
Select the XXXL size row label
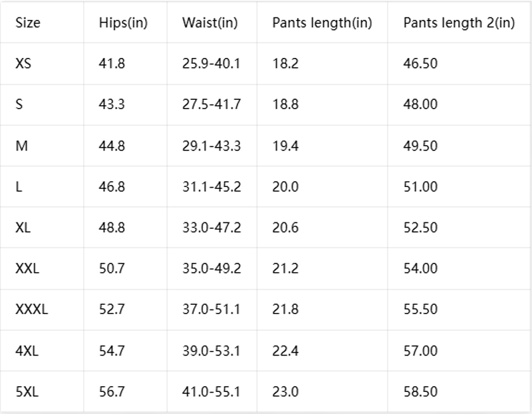pyautogui.click(x=31, y=309)
